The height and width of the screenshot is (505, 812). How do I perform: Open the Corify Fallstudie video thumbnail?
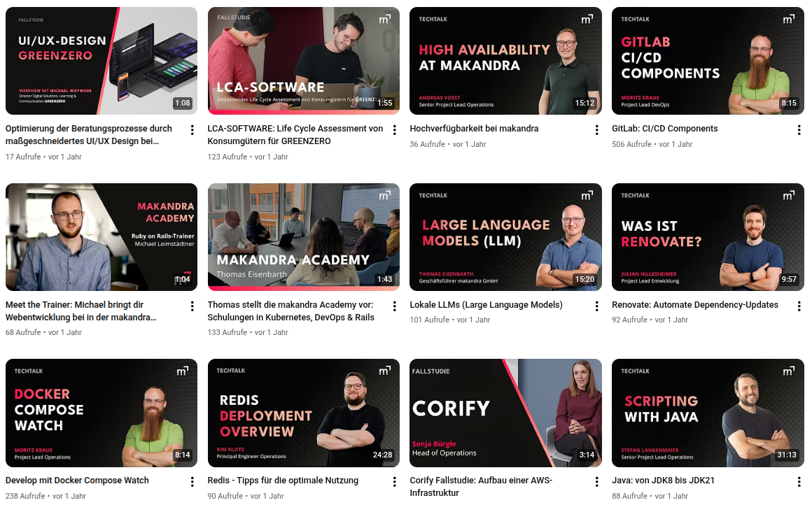point(505,413)
